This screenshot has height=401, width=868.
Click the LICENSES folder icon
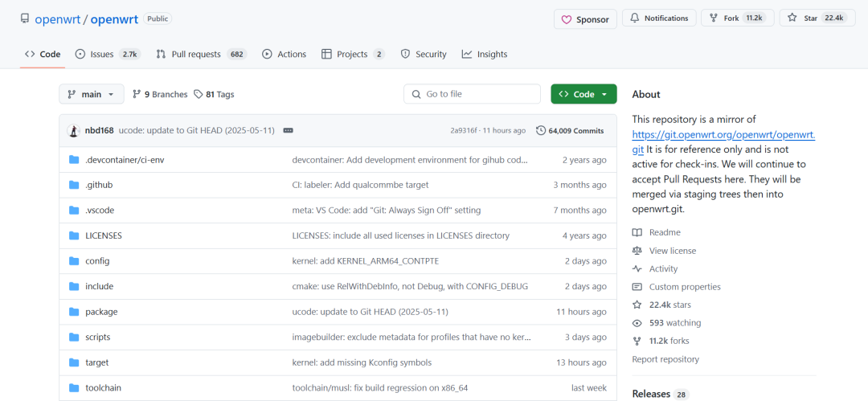pos(74,235)
